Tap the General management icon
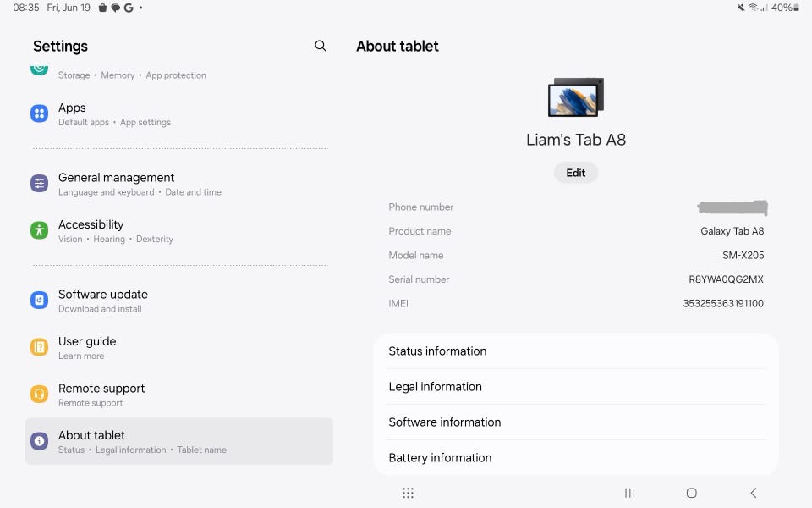The image size is (812, 508). (x=40, y=183)
